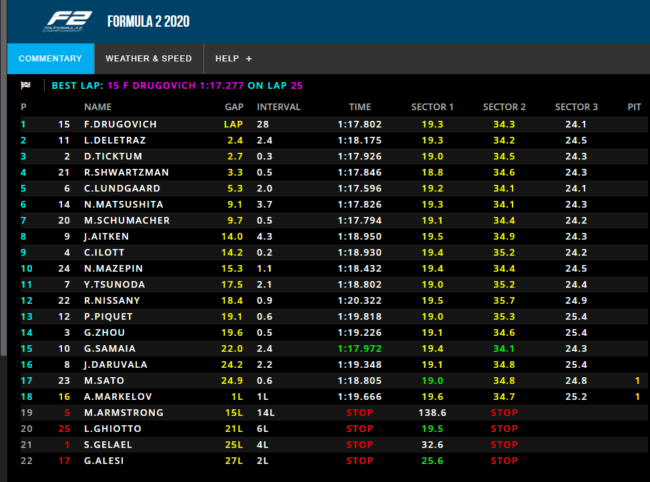Click the Formula 2 2020 title

click(x=148, y=22)
